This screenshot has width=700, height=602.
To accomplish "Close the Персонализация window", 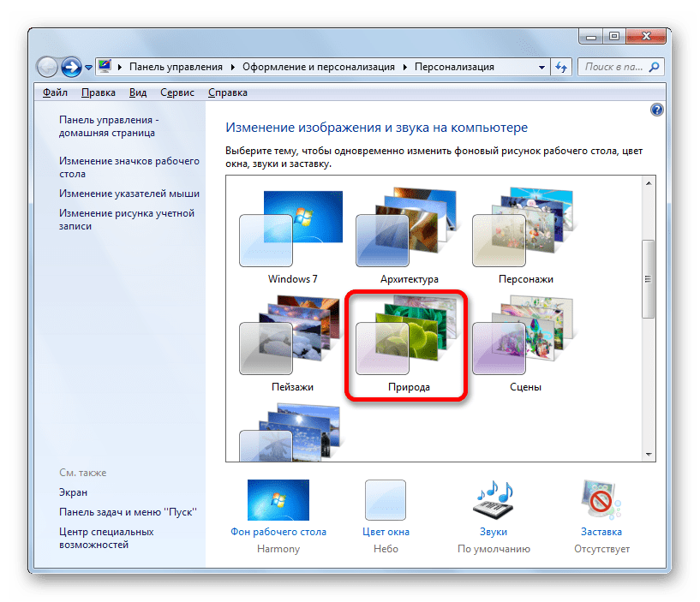I will 645,37.
